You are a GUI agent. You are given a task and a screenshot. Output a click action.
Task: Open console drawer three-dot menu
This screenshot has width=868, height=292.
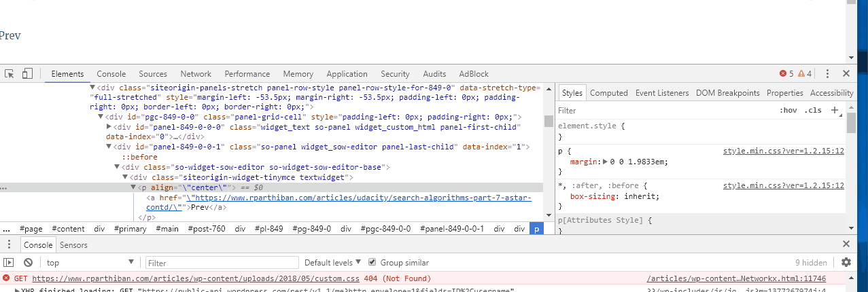(x=8, y=244)
